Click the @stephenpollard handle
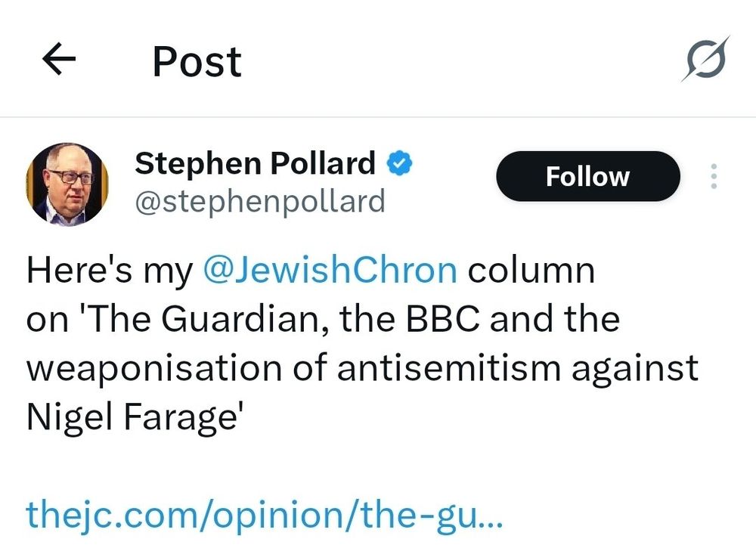 tap(259, 201)
